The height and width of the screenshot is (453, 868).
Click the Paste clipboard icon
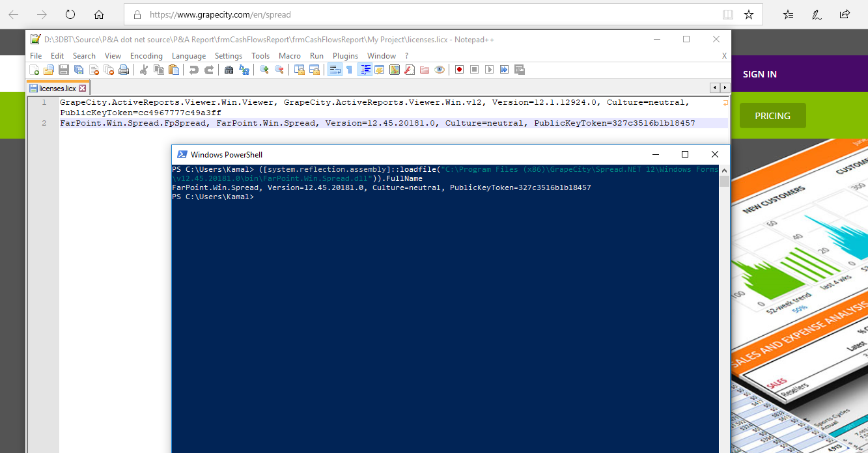[x=174, y=70]
